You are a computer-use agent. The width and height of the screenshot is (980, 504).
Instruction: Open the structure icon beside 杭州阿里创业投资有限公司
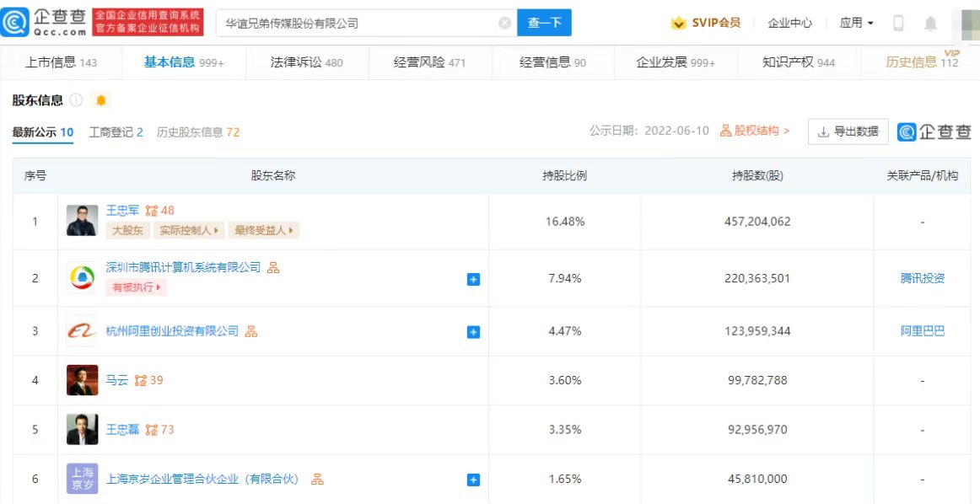click(251, 331)
